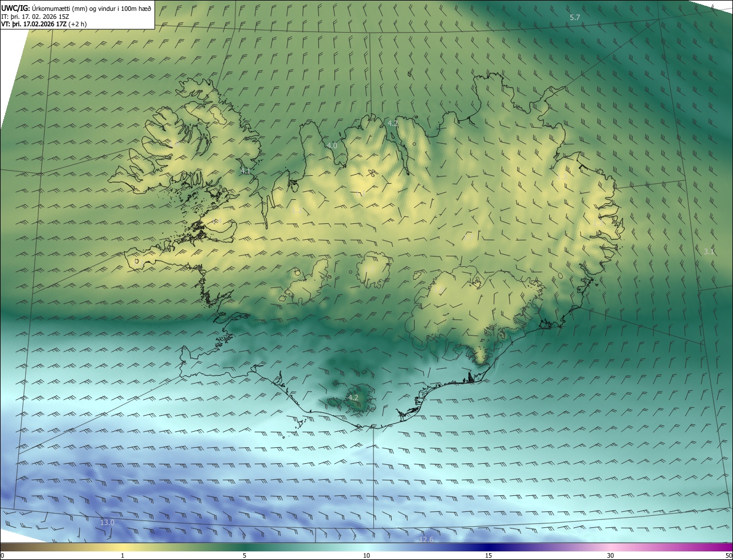
Task: Select the 'IT: þri. 17. 02. 2026 15Z' line
Action: coord(36,17)
